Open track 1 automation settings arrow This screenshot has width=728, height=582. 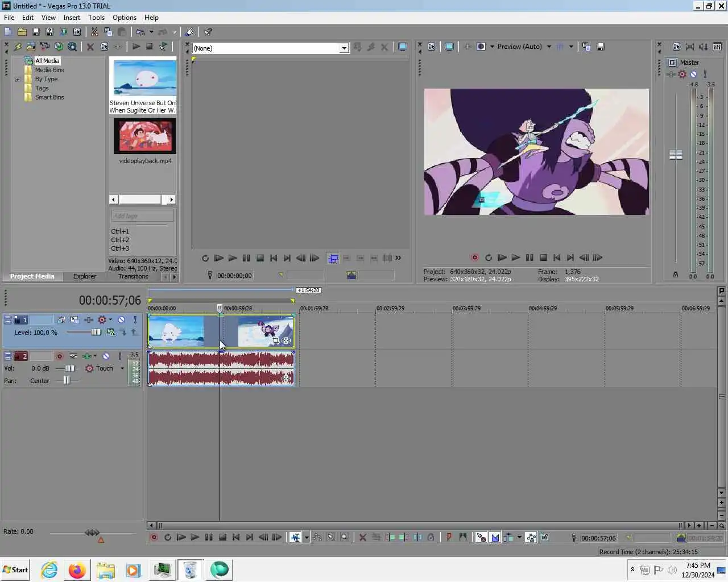tap(110, 319)
